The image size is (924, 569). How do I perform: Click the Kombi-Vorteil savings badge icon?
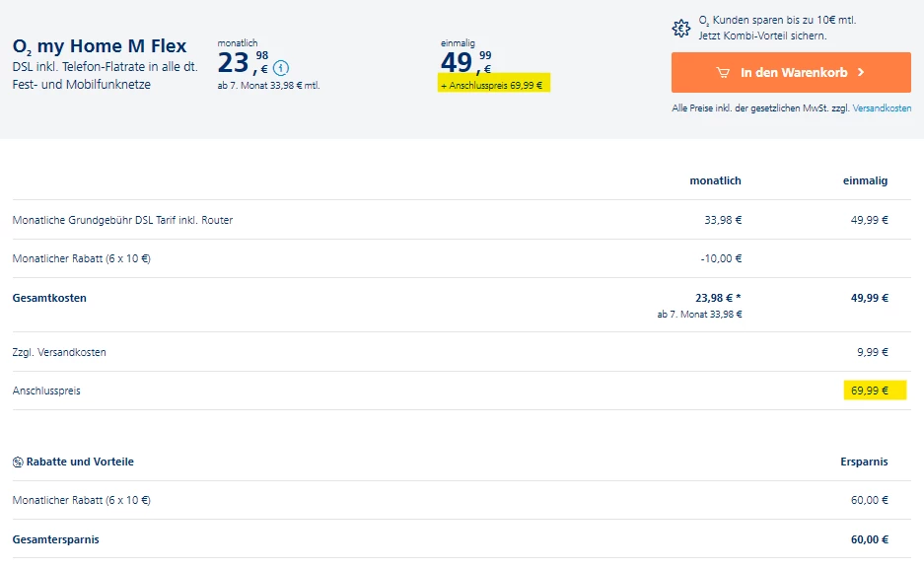(680, 29)
